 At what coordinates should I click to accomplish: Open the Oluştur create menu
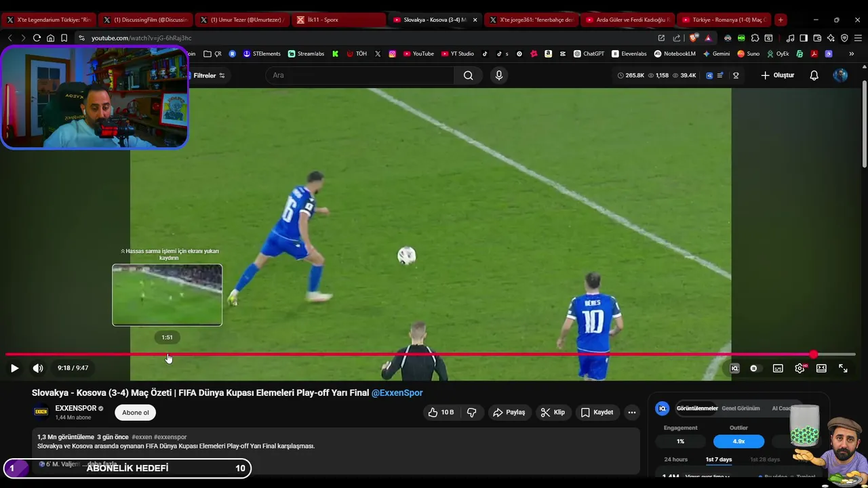coord(777,75)
